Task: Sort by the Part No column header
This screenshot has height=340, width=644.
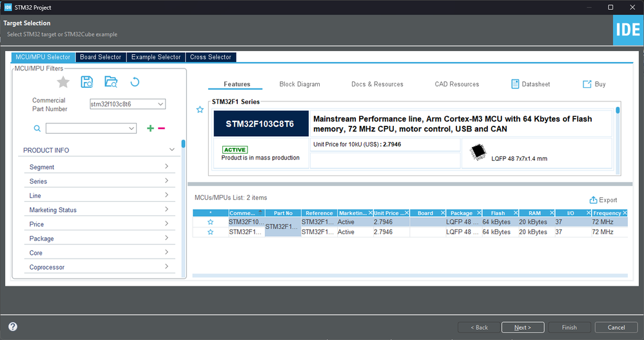Action: tap(283, 213)
